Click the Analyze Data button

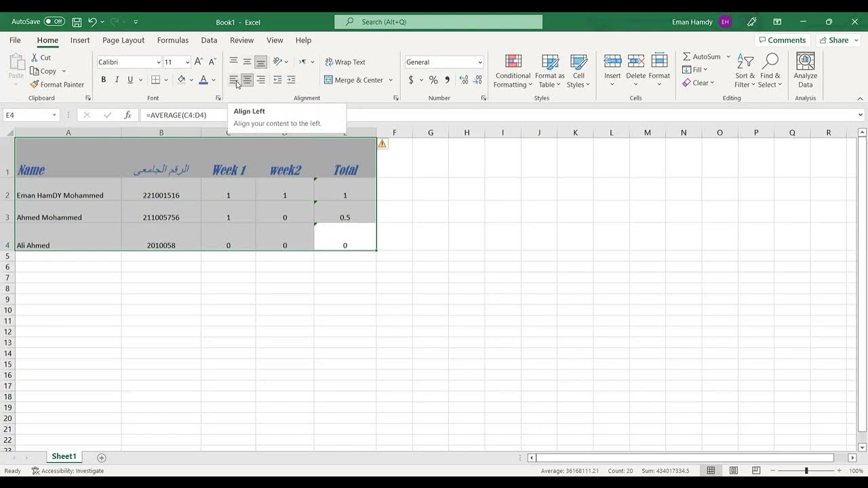click(x=806, y=71)
